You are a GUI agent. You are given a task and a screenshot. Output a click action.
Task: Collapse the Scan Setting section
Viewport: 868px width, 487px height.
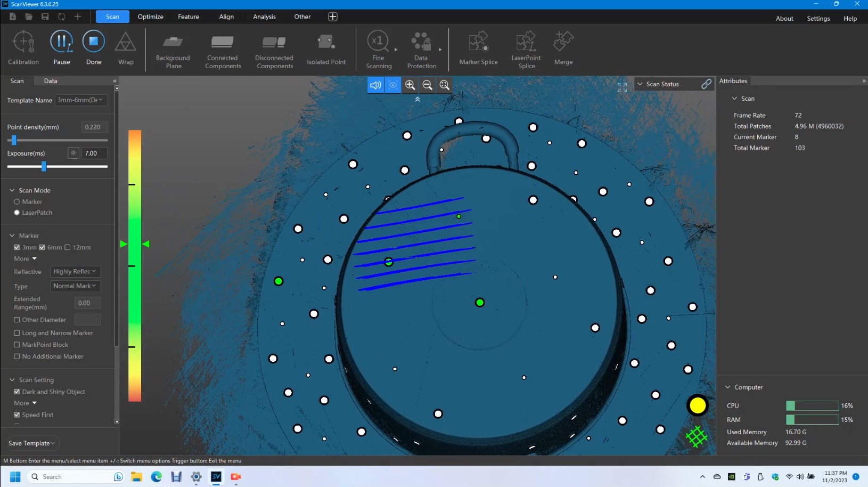pyautogui.click(x=12, y=380)
